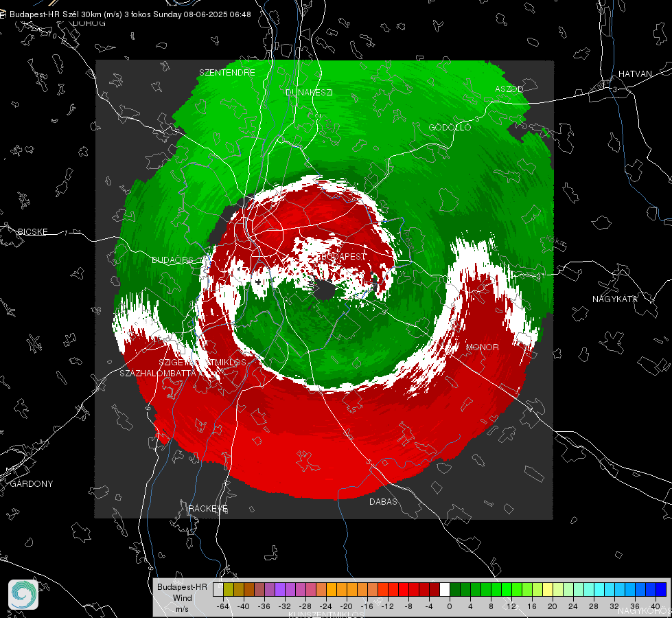Click the dark radar site marker at center
The height and width of the screenshot is (618, 672).
click(325, 290)
